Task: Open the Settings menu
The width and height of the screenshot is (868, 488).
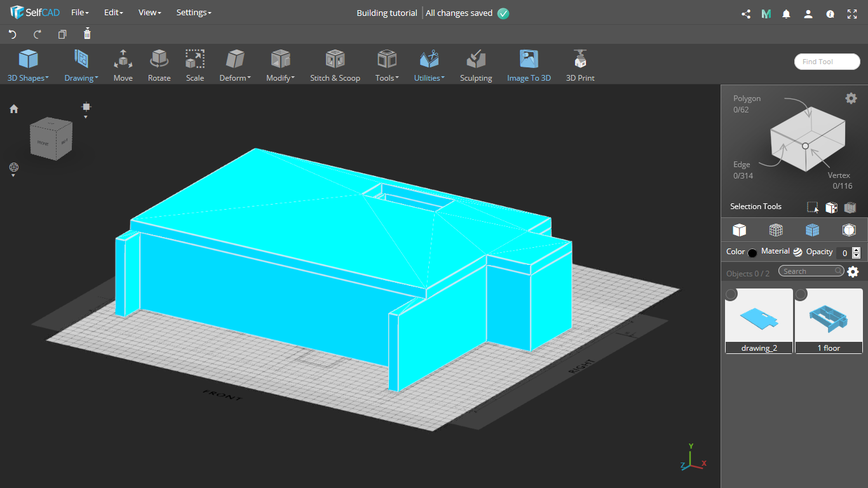Action: click(x=194, y=13)
